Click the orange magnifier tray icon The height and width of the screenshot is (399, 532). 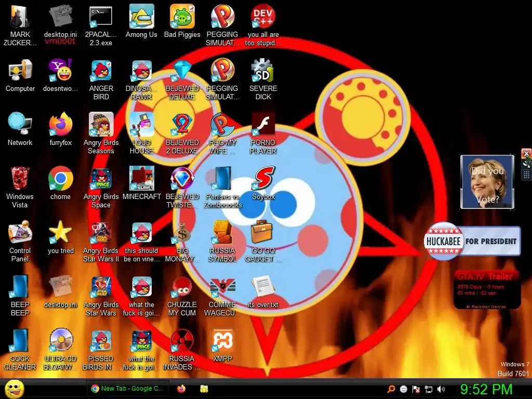[391, 389]
